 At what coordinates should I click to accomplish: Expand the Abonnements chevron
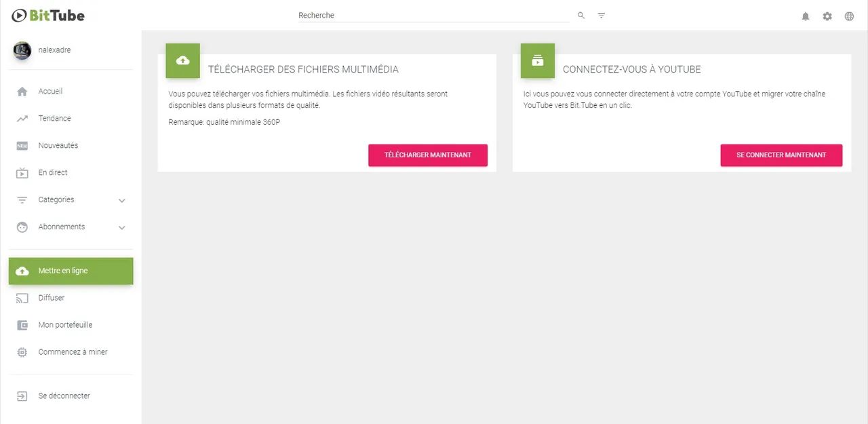click(x=122, y=228)
